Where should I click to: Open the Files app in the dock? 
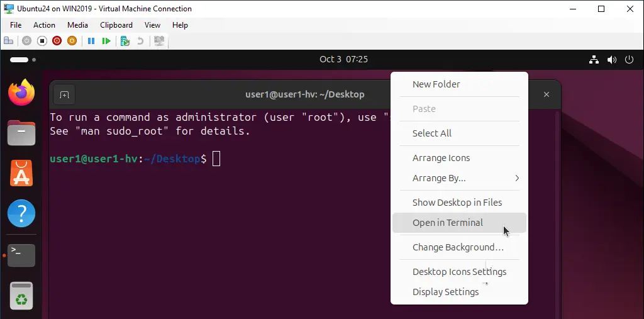(21, 133)
